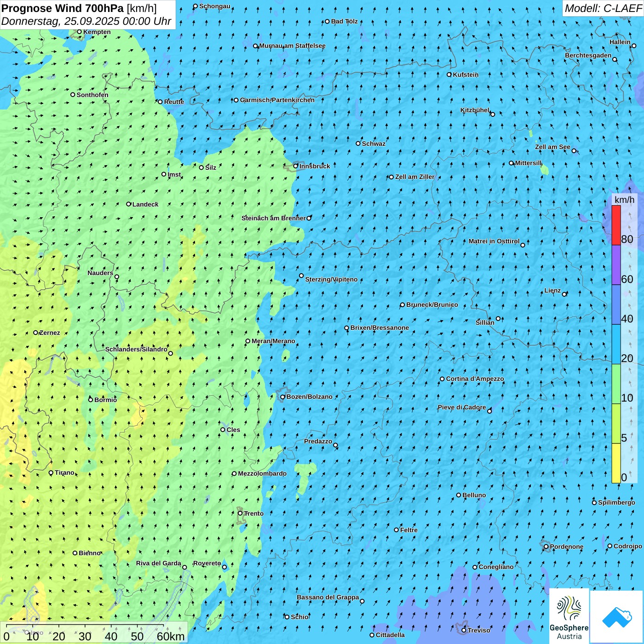Viewport: 644px width, 644px height.
Task: Click the 'Bad Tölz' label
Action: point(345,21)
